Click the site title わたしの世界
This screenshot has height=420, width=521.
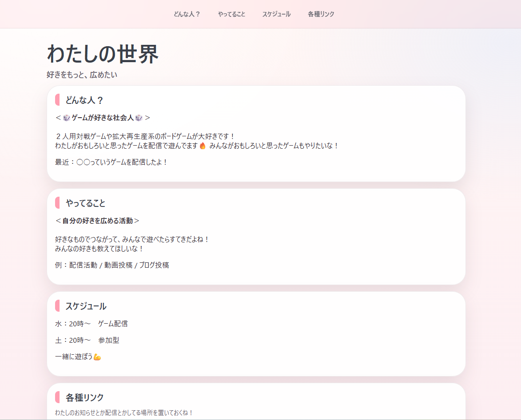coord(103,54)
